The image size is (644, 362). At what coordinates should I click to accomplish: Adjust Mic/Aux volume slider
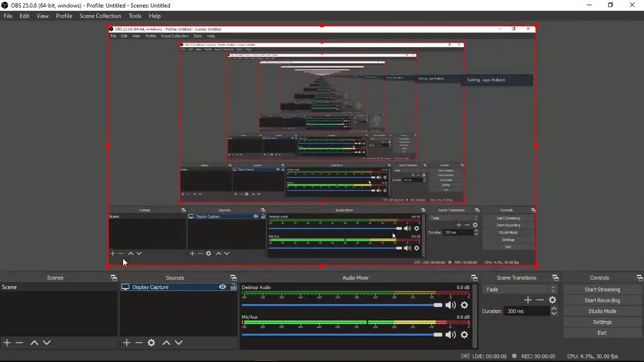[x=342, y=335]
